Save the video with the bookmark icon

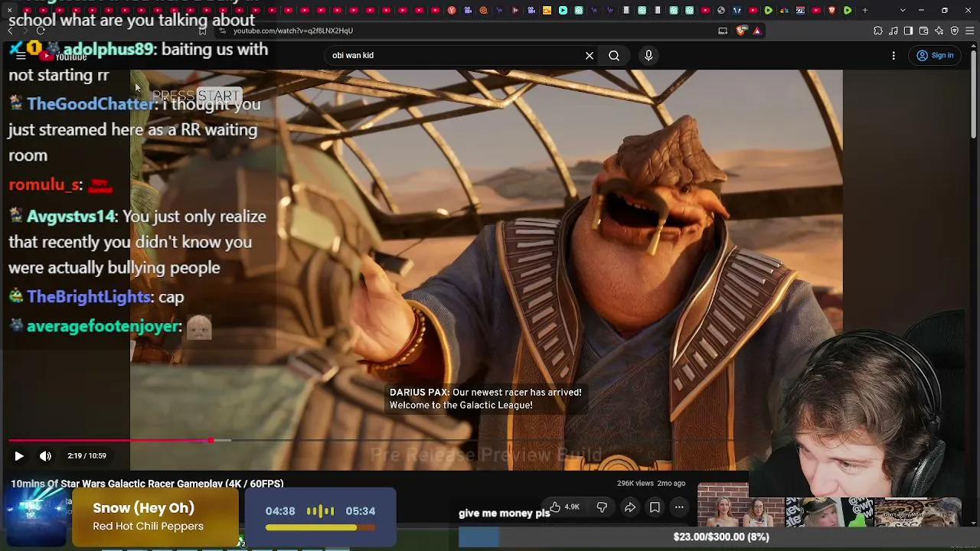tap(655, 507)
